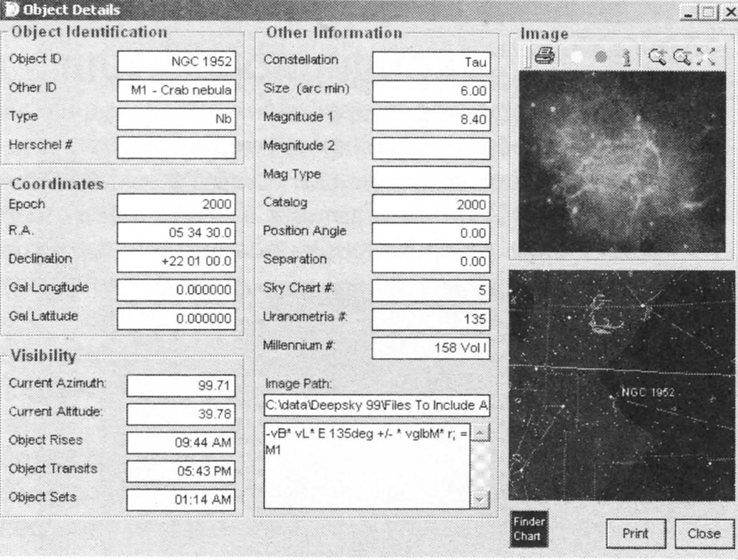Click the R.A. field 05 34 30.0

(176, 233)
